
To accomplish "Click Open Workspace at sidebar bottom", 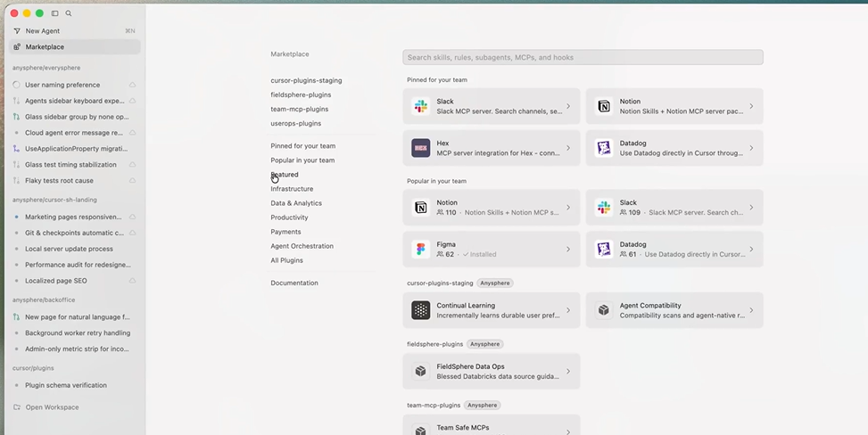I will click(52, 407).
